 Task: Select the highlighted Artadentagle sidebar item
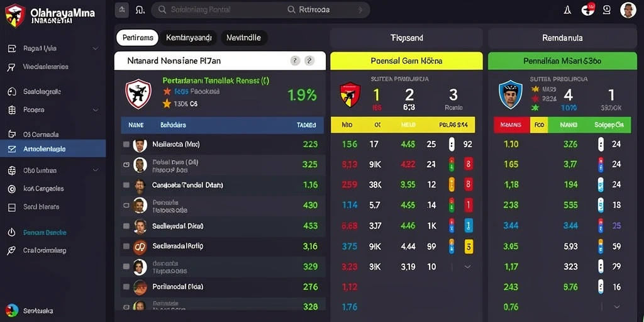click(53, 148)
